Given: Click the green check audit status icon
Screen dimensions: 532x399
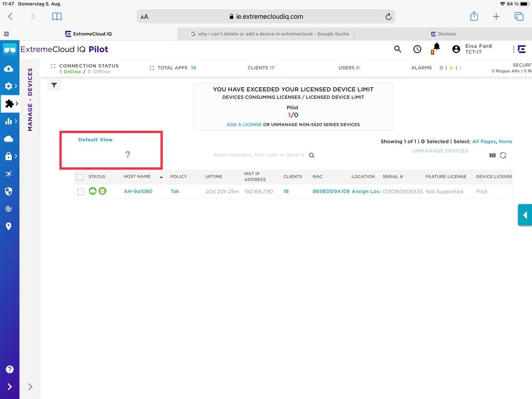Looking at the screenshot, I should [102, 191].
